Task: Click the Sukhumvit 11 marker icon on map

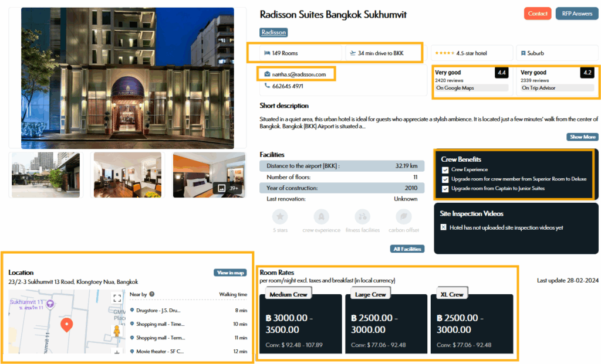Action: 50,304
